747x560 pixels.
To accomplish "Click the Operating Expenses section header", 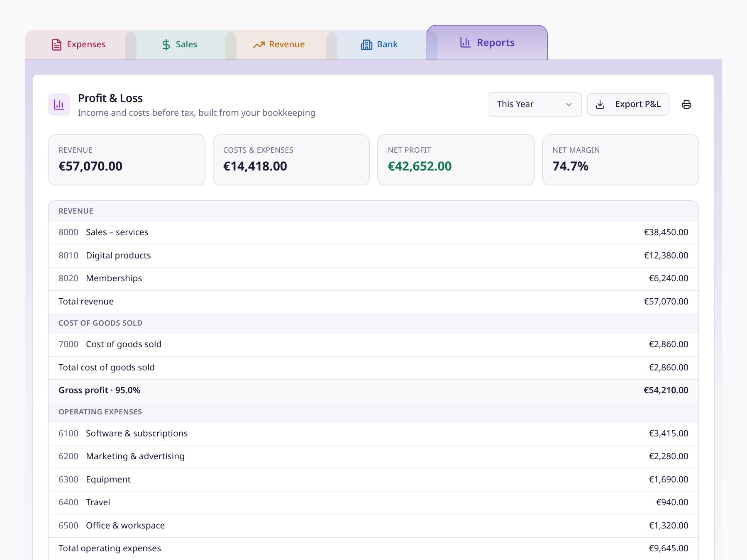I will tap(373, 412).
